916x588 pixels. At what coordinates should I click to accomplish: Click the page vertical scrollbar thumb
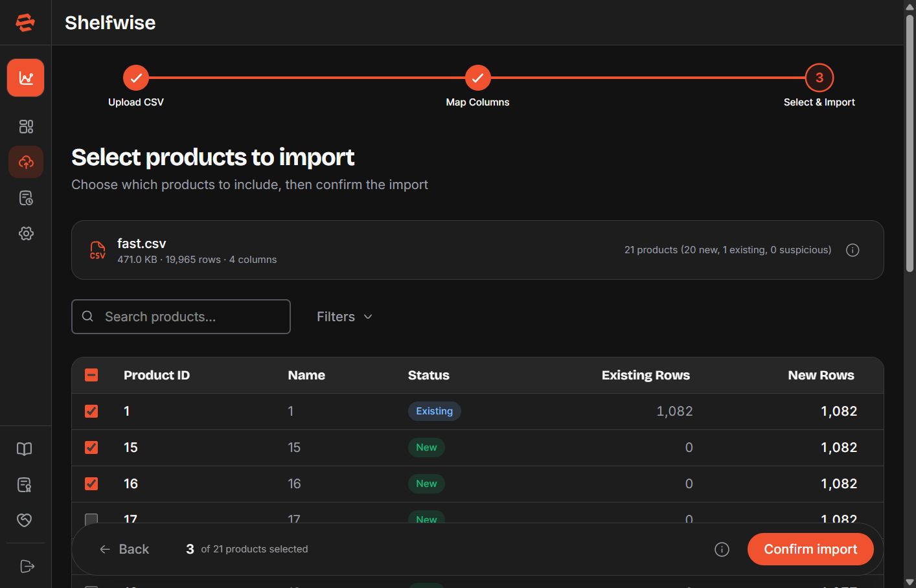tap(910, 142)
